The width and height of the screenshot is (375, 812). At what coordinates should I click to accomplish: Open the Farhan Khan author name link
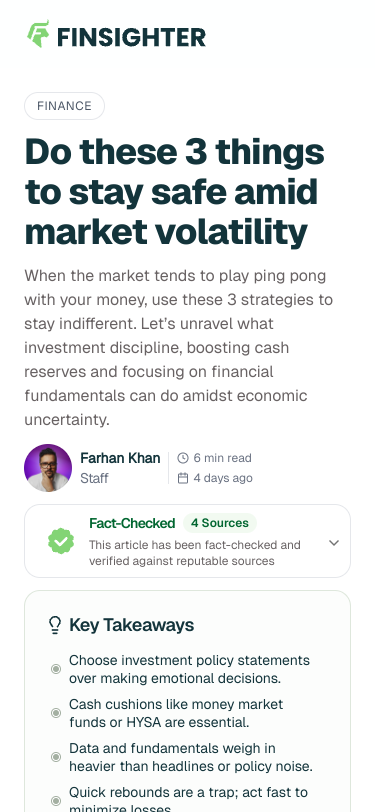click(120, 458)
